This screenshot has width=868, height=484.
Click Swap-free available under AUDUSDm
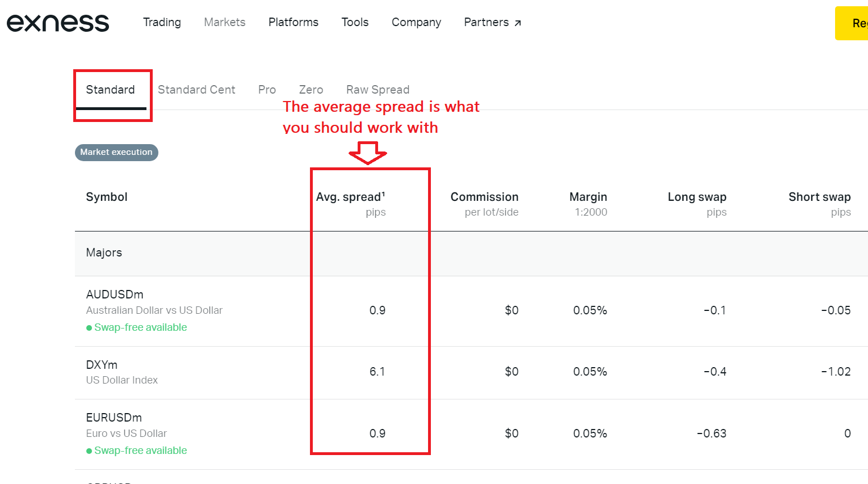coord(140,327)
